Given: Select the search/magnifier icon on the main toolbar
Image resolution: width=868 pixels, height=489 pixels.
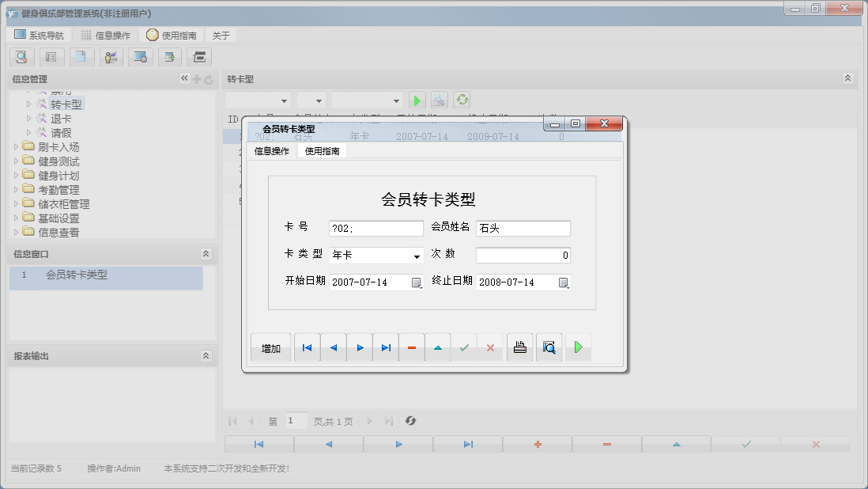Looking at the screenshot, I should click(x=21, y=57).
